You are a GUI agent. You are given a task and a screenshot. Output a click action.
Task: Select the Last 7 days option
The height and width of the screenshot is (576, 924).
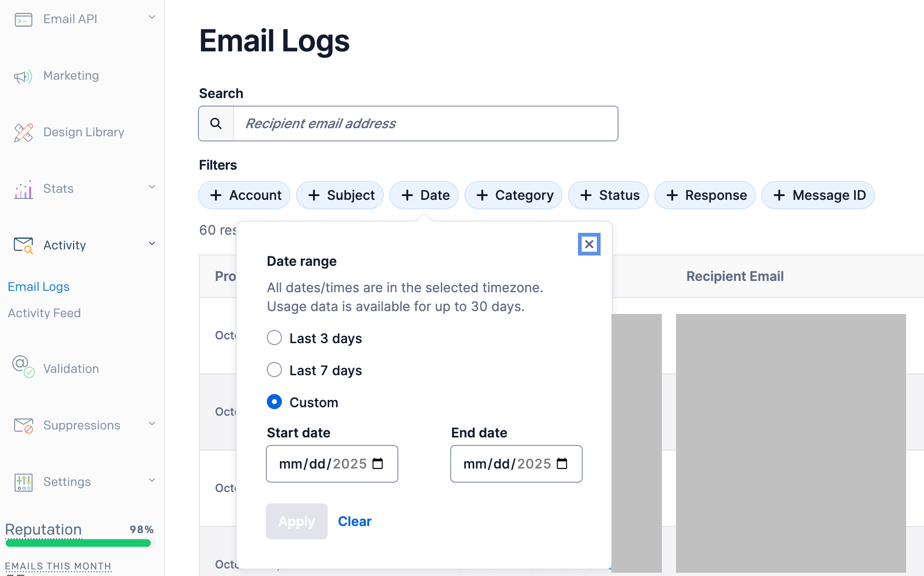click(274, 370)
